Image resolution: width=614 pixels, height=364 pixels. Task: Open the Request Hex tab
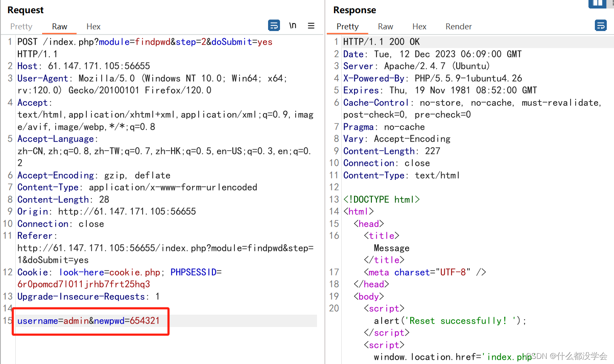(93, 26)
